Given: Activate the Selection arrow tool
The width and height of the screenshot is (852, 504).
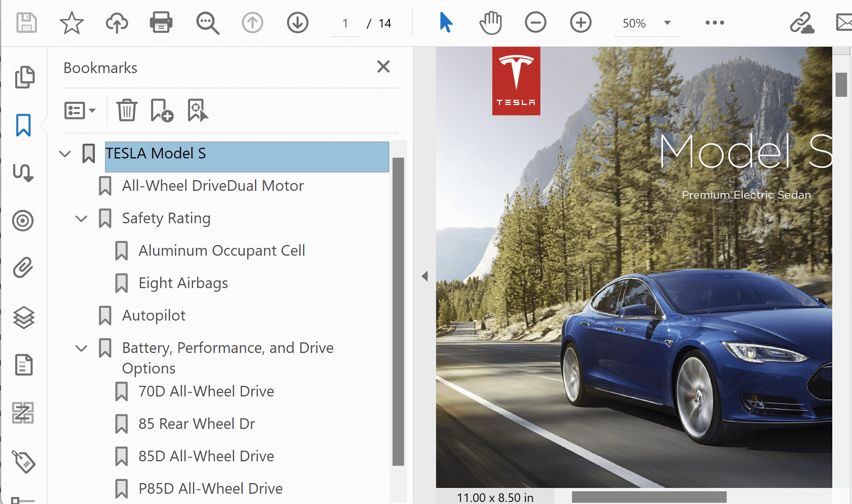Looking at the screenshot, I should pyautogui.click(x=446, y=23).
